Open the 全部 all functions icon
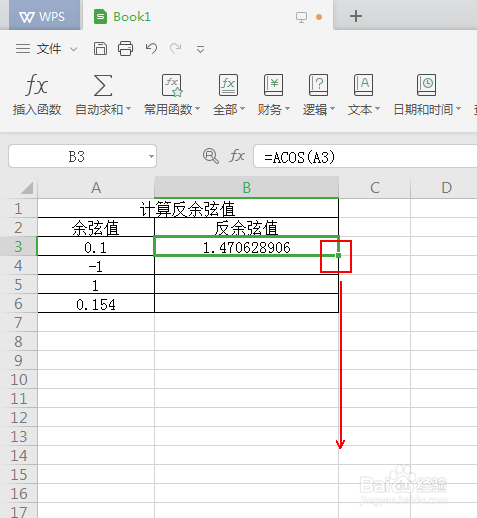The width and height of the screenshot is (477, 518). (228, 85)
